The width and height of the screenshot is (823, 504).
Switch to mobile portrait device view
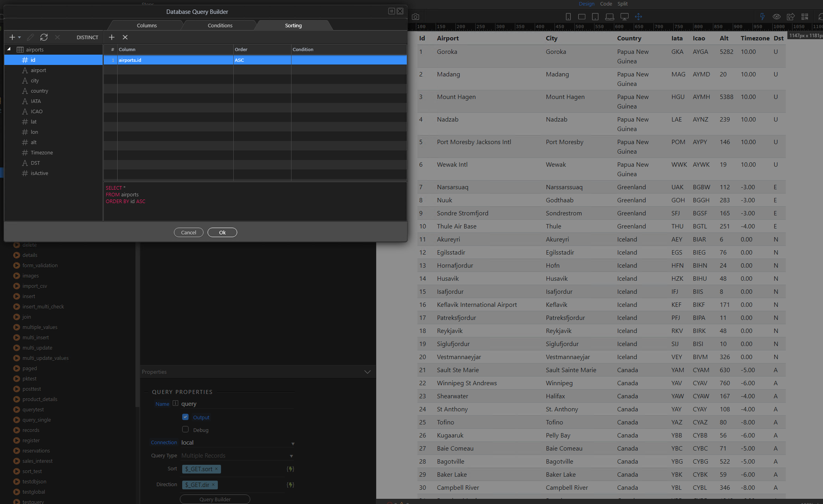pyautogui.click(x=568, y=17)
